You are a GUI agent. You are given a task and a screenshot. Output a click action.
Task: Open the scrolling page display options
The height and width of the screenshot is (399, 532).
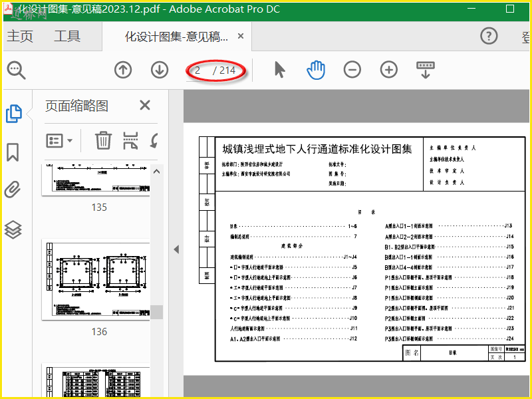[x=426, y=70]
